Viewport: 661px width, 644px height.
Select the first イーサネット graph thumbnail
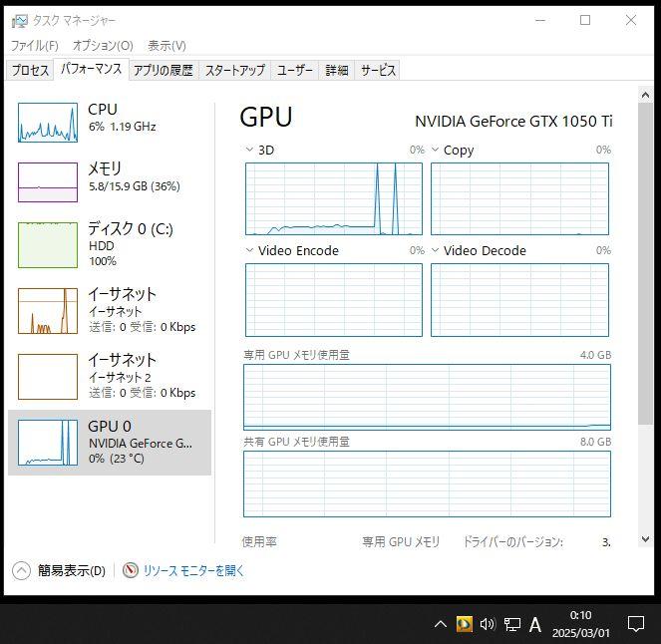click(x=48, y=311)
